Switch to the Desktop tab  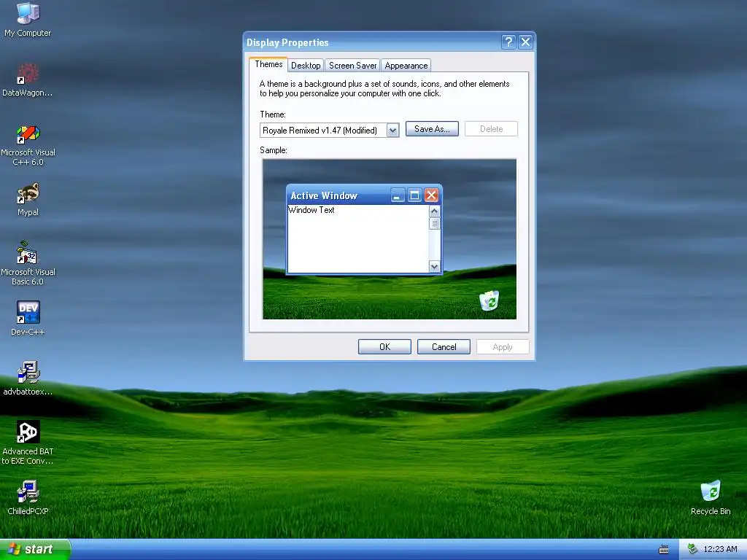click(x=306, y=65)
